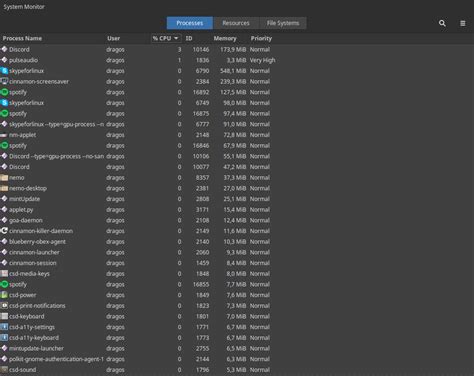Click process ID 8357
Image resolution: width=474 pixels, height=376 pixels.
pos(202,178)
